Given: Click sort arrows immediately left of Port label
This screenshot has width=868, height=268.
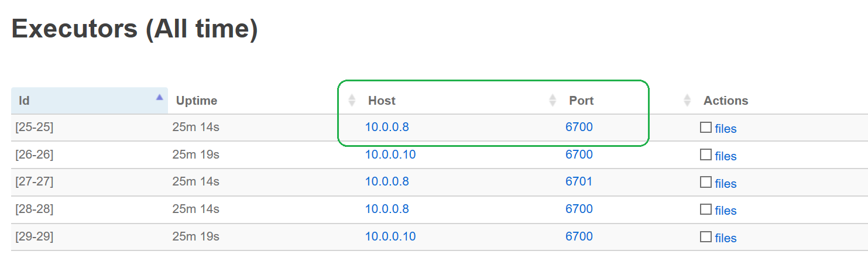Looking at the screenshot, I should click(553, 101).
